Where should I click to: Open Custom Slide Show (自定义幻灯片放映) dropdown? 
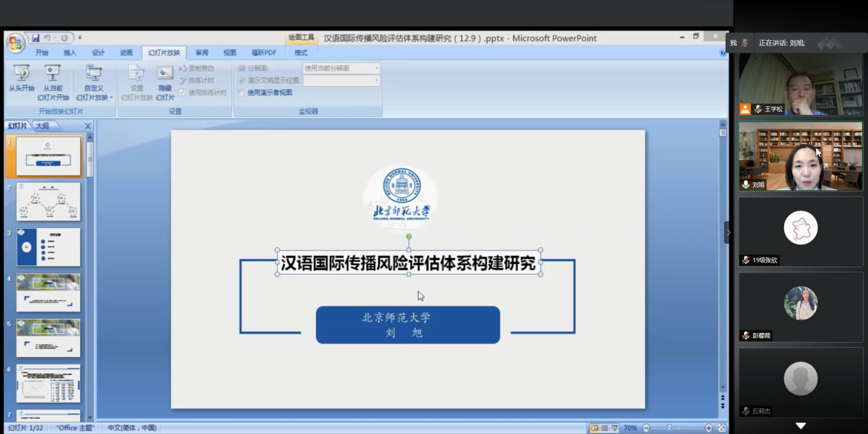[94, 83]
